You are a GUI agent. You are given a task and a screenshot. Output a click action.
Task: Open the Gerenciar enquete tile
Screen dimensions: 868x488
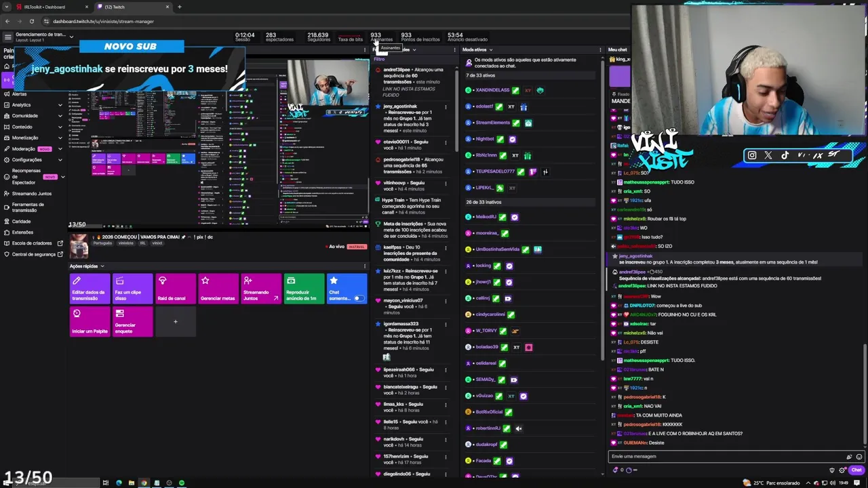132,321
